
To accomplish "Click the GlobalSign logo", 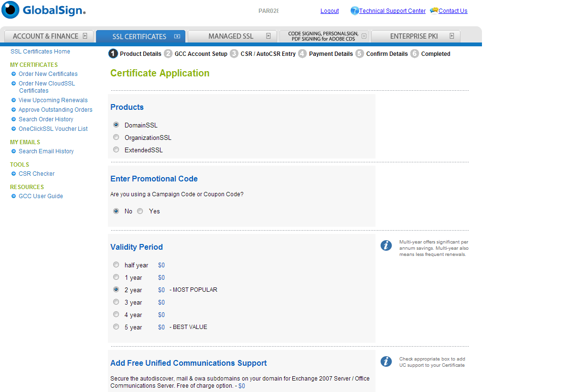I will coord(44,10).
